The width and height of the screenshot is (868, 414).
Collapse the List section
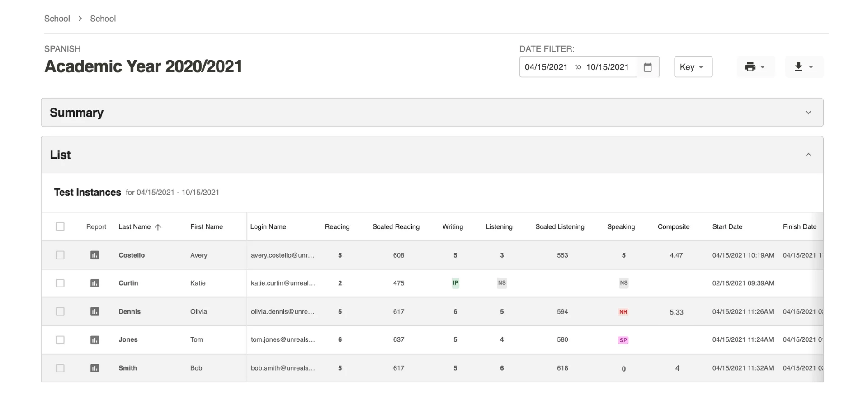tap(808, 155)
